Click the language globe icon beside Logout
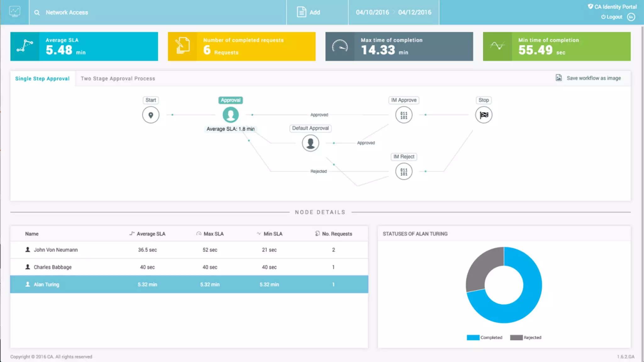644x362 pixels. [631, 17]
